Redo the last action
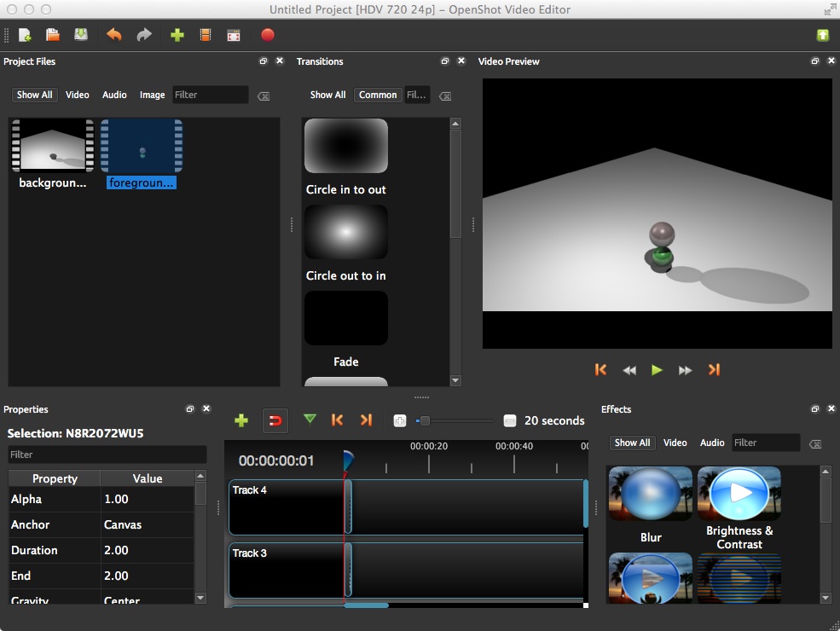The width and height of the screenshot is (840, 631). [143, 35]
